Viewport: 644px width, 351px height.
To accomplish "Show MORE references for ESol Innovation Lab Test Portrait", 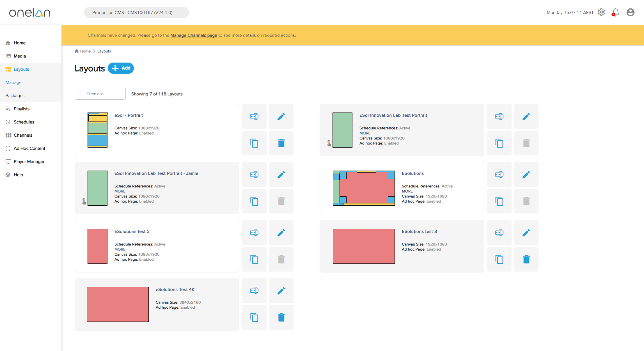I will (x=365, y=133).
